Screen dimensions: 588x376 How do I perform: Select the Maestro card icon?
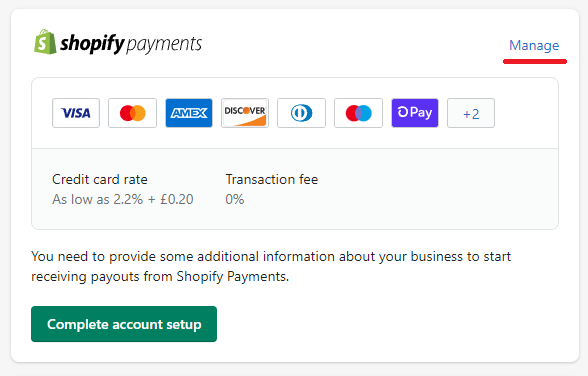(x=358, y=113)
